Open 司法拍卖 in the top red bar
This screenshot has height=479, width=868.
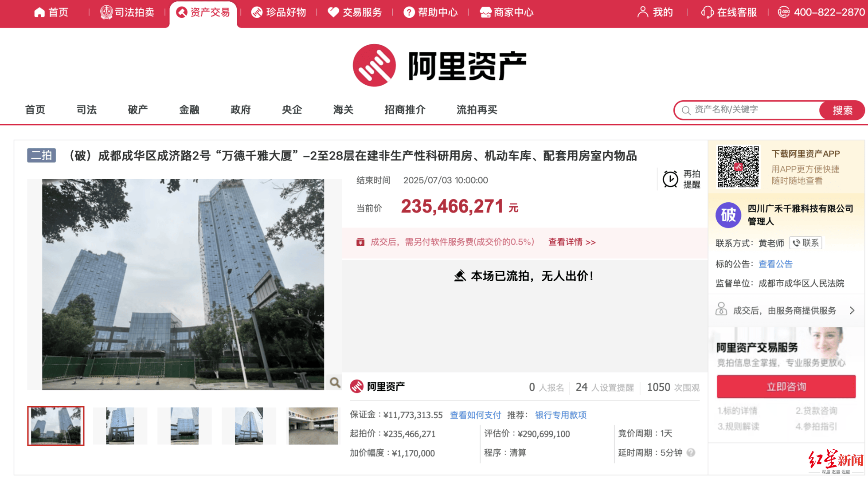(x=127, y=12)
